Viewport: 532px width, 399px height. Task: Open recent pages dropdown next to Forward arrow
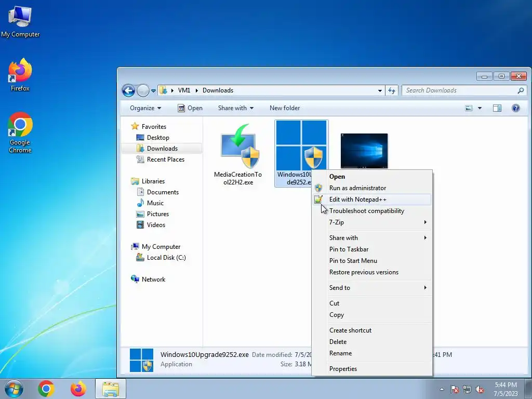coord(153,91)
